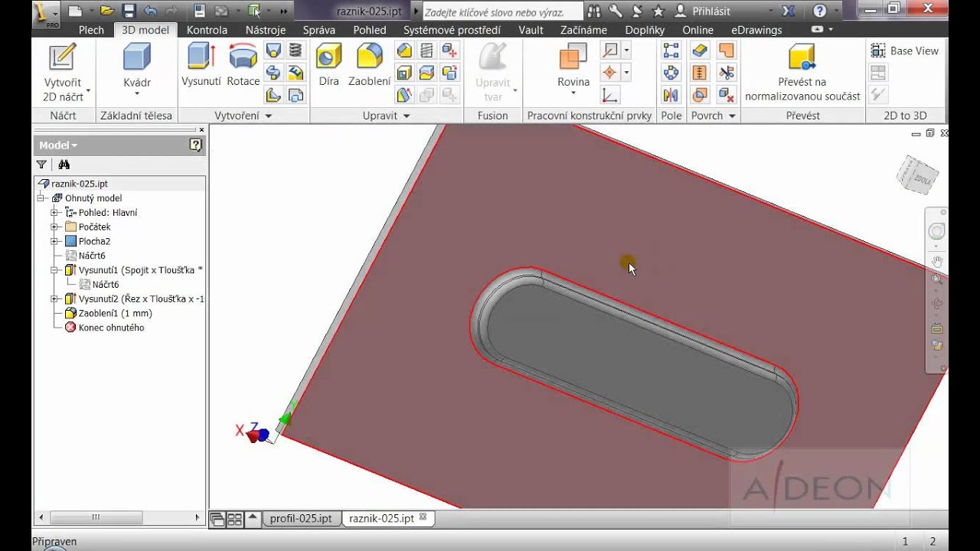Open the eDrawings tab
This screenshot has width=980, height=551.
tap(756, 30)
